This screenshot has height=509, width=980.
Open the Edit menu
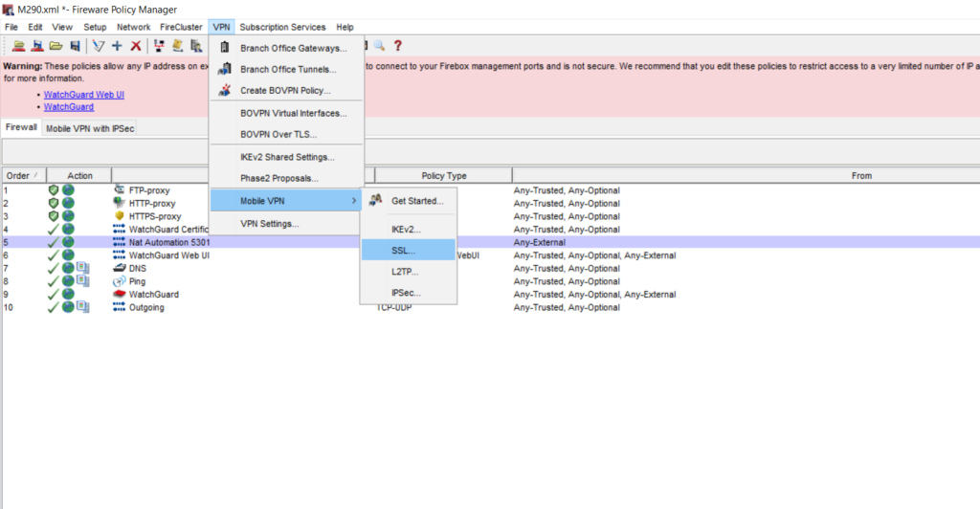pos(35,27)
